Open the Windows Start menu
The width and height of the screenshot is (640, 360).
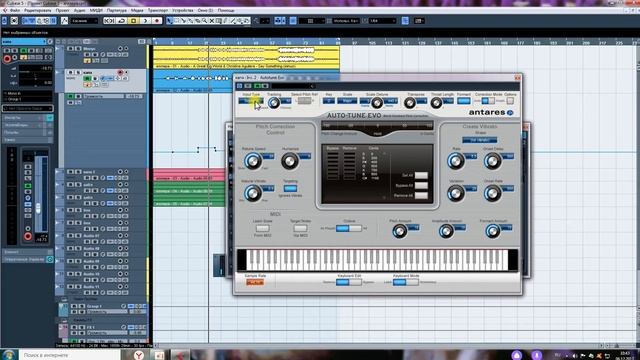tap(9, 354)
